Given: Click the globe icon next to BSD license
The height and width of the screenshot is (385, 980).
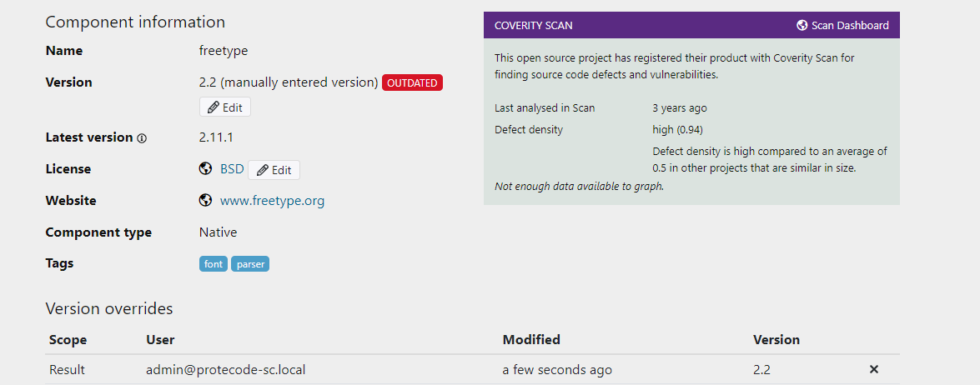Looking at the screenshot, I should pos(205,169).
